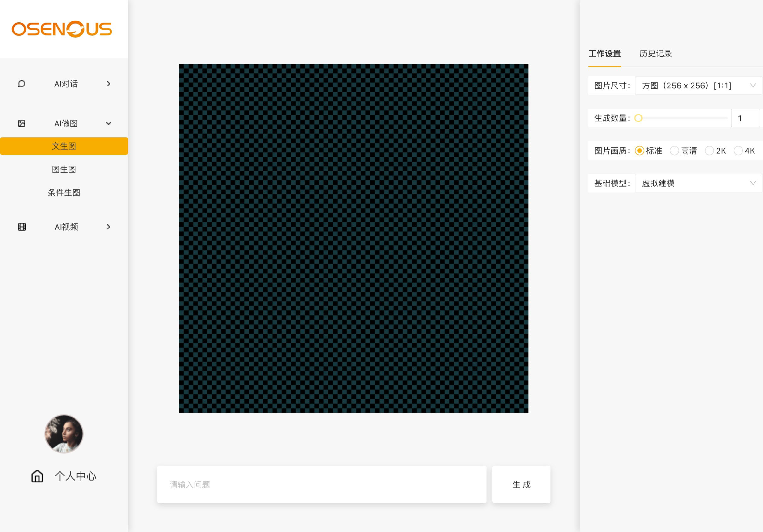Screen dimensions: 763x532
Task: Select the 4K quality radio button
Action: tap(738, 151)
